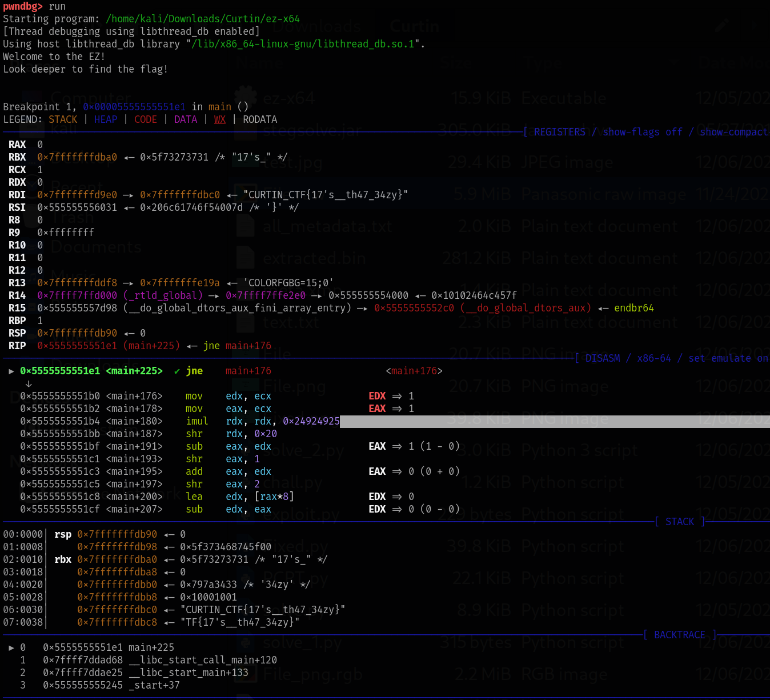Sort by Type column in file manager
This screenshot has height=700, width=770.
(543, 63)
